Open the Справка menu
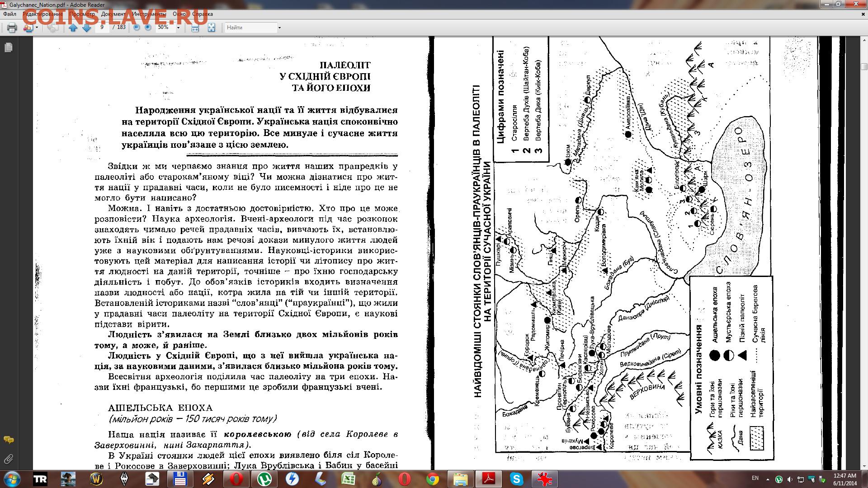Viewport: 868px width, 488px height. coord(202,14)
